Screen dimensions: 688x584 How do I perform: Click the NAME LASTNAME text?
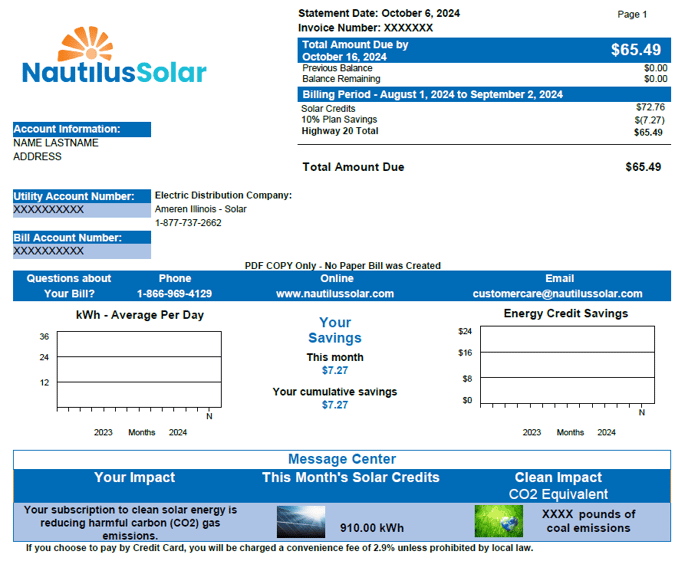[56, 143]
